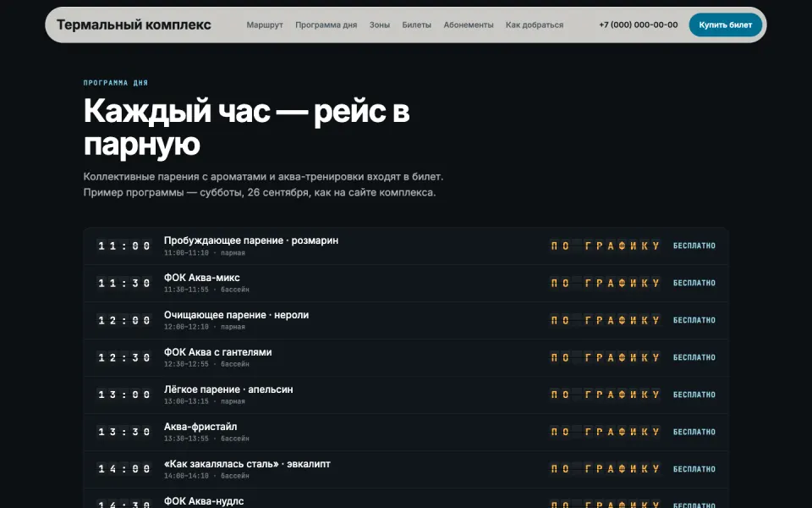Viewport: 812px width, 508px height.
Task: Select the «Аква-фристайл» title
Action: tap(200, 427)
